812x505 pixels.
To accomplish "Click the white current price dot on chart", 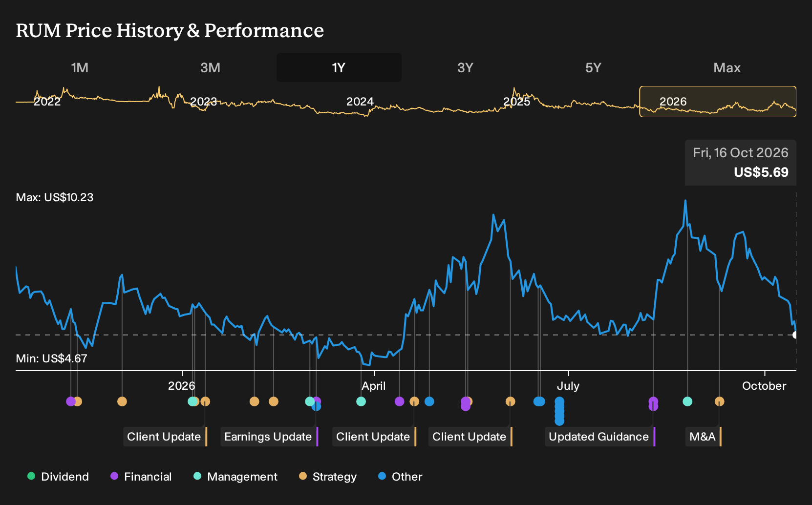I will (x=795, y=335).
